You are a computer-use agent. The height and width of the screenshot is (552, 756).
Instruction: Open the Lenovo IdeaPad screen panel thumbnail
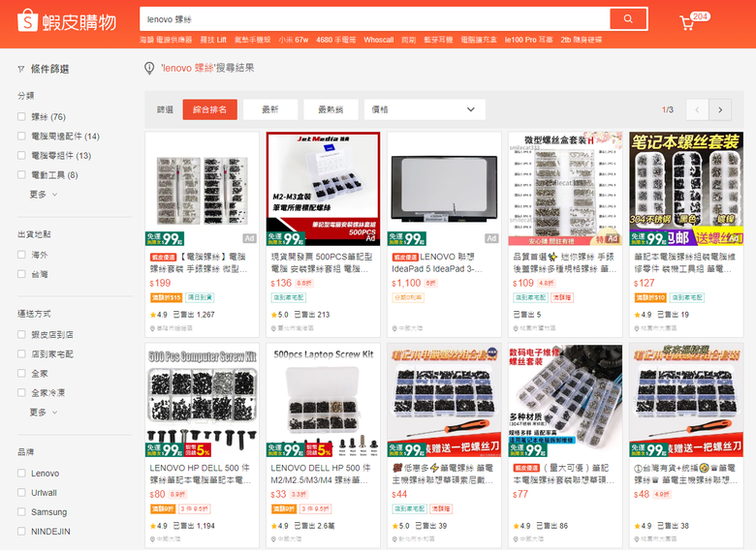click(x=444, y=189)
